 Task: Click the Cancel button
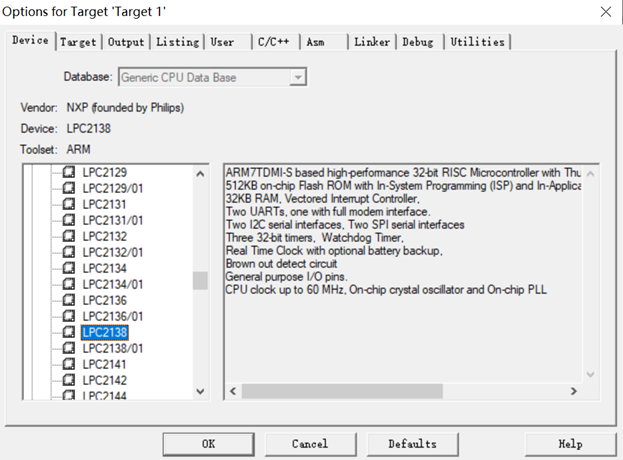click(x=310, y=444)
